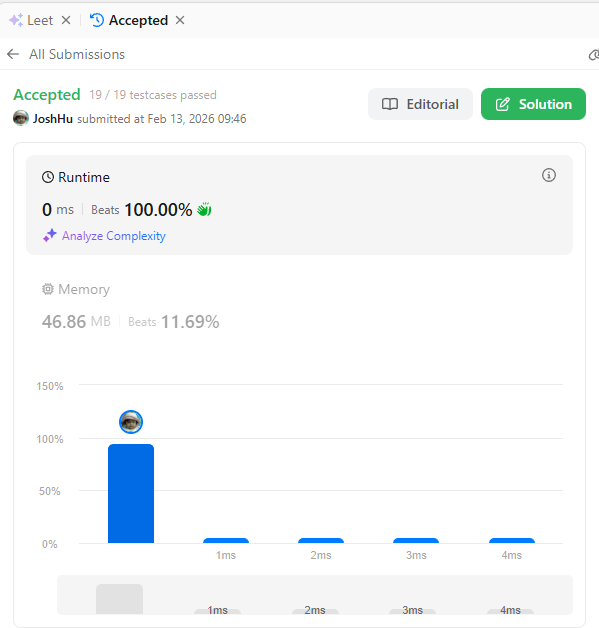The image size is (599, 628).
Task: Click the green Accepted status text
Action: [47, 95]
